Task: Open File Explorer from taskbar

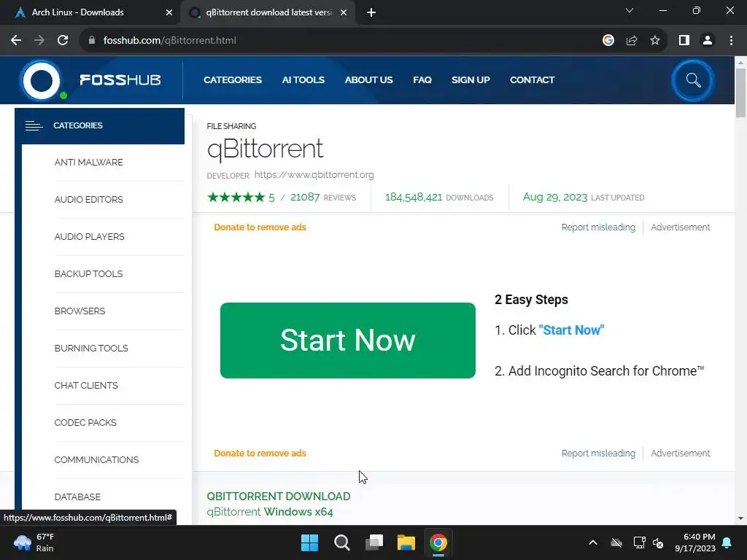Action: (x=406, y=542)
